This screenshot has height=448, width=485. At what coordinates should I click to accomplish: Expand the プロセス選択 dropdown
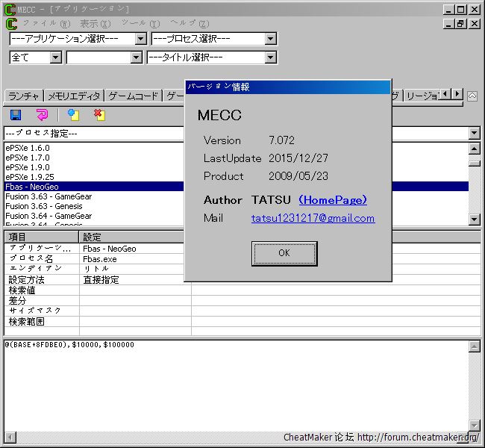pos(213,39)
